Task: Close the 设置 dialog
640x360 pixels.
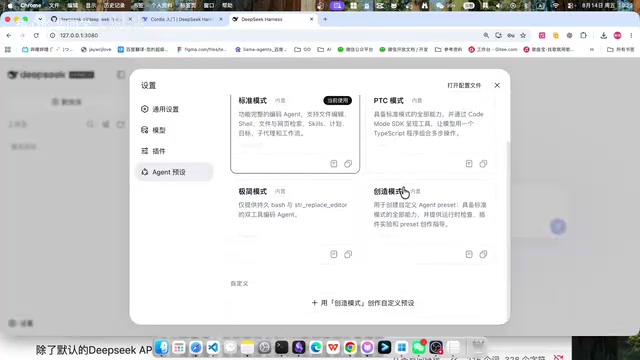Action: coord(497,85)
